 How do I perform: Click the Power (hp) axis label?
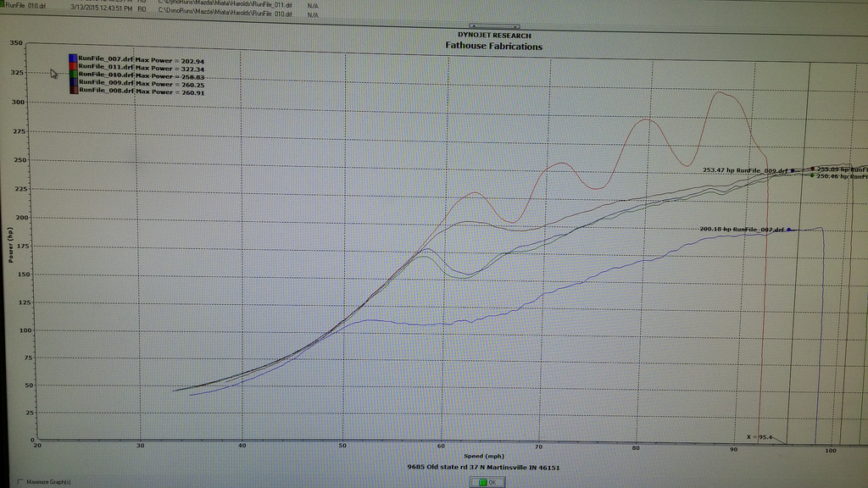(x=10, y=245)
